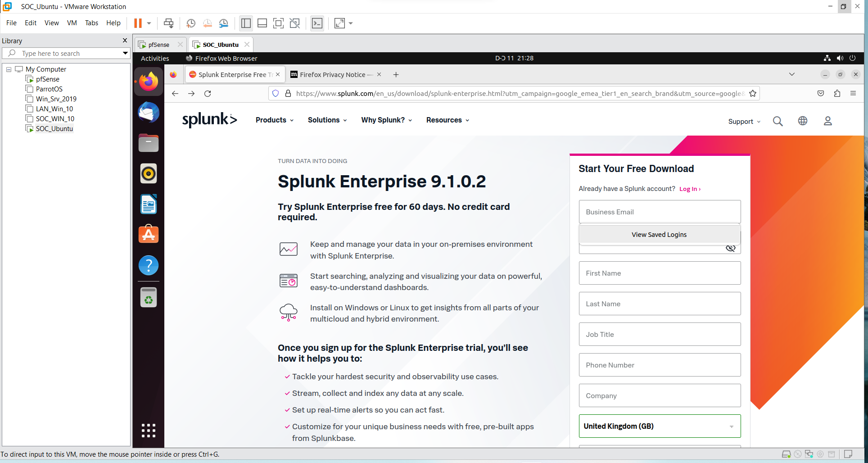Select Win_Srv_2019 in the library
The height and width of the screenshot is (463, 868).
point(56,99)
